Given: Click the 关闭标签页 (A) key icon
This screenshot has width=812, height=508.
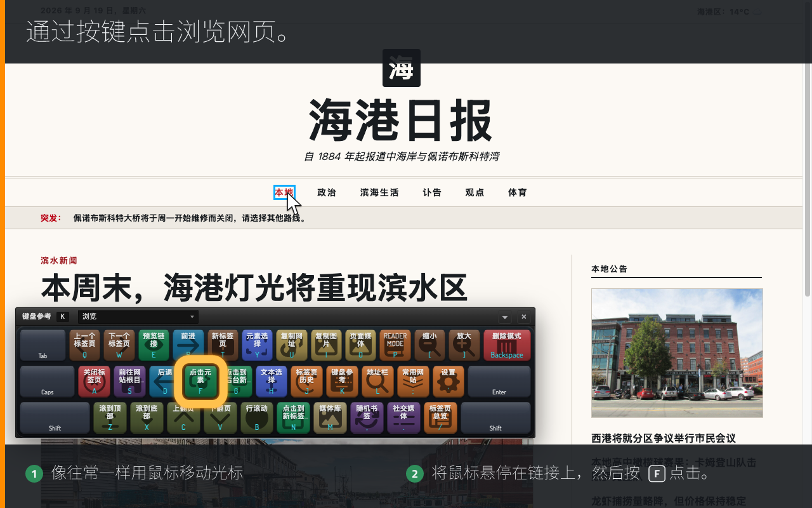Looking at the screenshot, I should pyautogui.click(x=94, y=382).
